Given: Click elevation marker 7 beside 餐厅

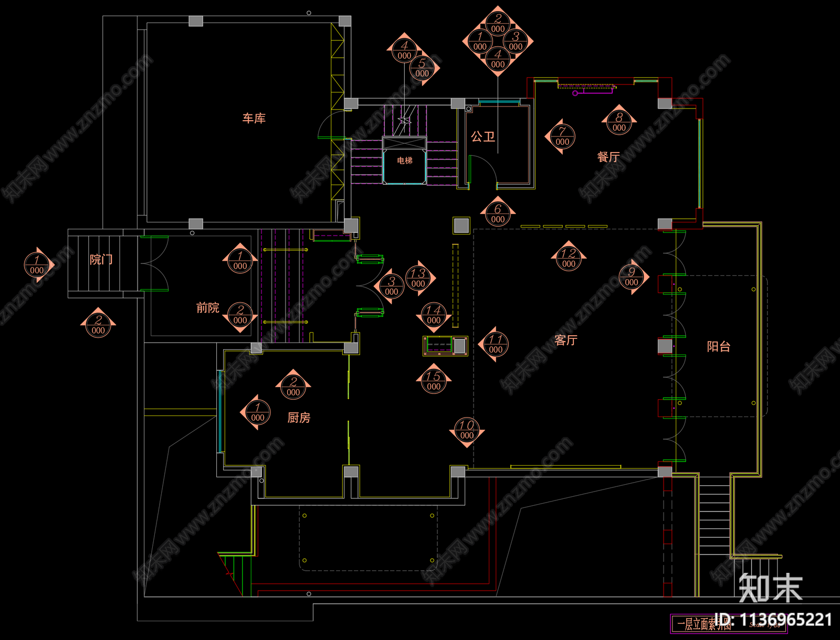Looking at the screenshot, I should click(561, 137).
